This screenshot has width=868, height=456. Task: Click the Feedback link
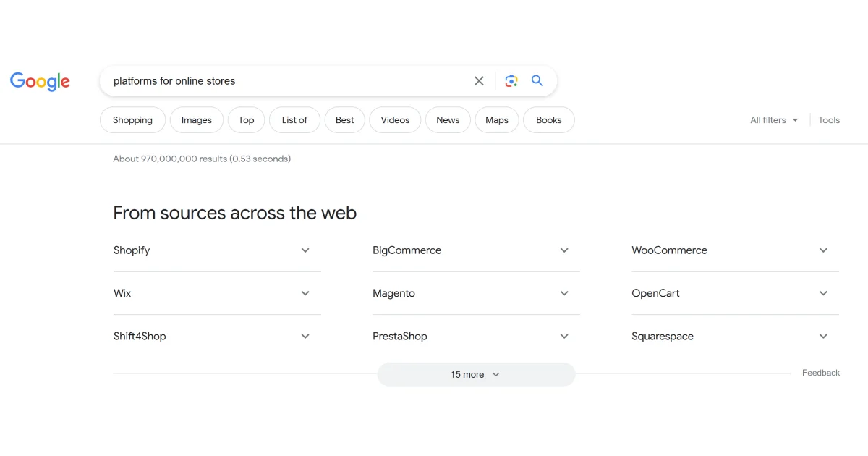pyautogui.click(x=820, y=373)
